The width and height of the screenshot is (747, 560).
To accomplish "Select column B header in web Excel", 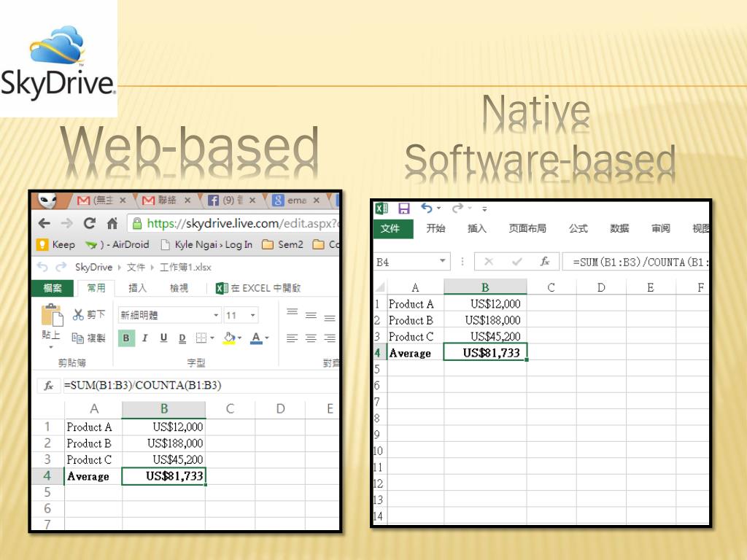I will pyautogui.click(x=164, y=409).
